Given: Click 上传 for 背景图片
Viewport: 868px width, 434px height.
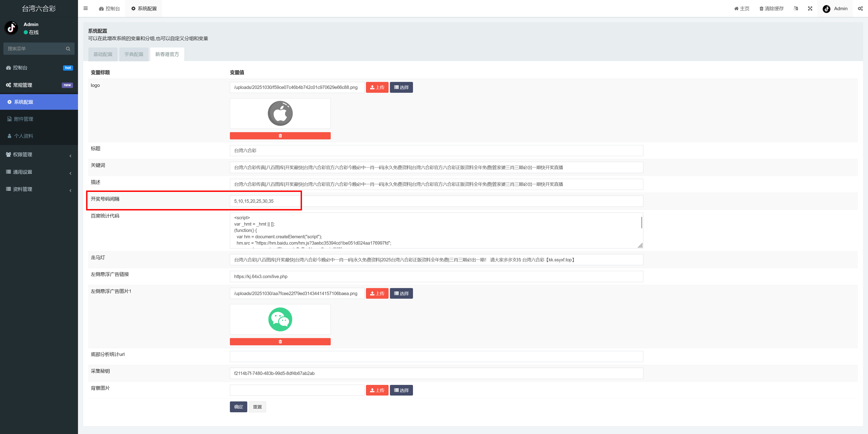Looking at the screenshot, I should 377,390.
